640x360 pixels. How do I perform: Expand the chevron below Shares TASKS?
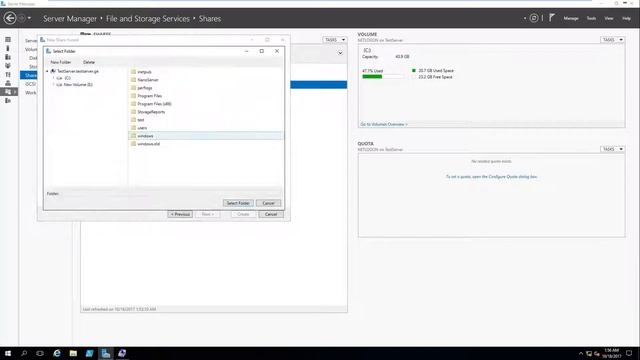(x=340, y=53)
